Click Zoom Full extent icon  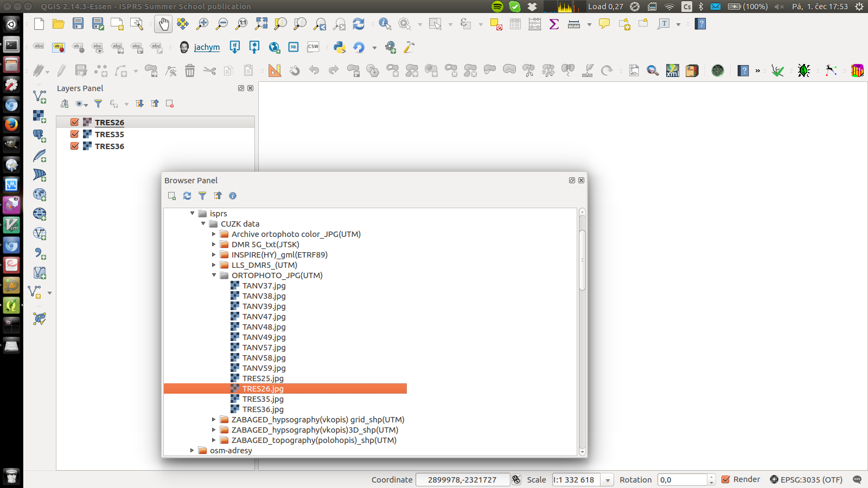tap(261, 24)
